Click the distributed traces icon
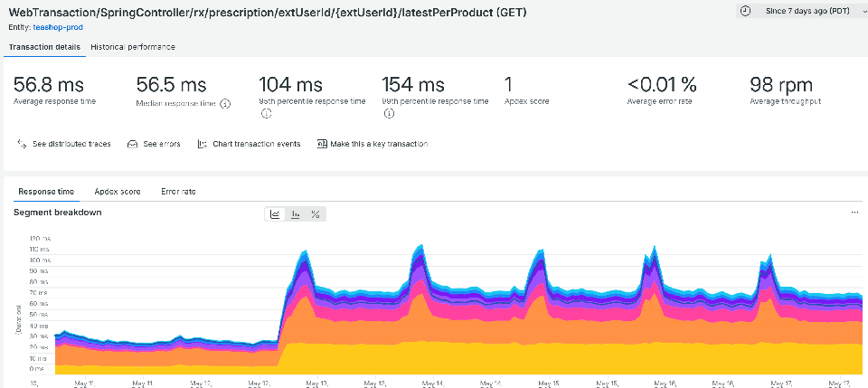The image size is (868, 388). [22, 144]
